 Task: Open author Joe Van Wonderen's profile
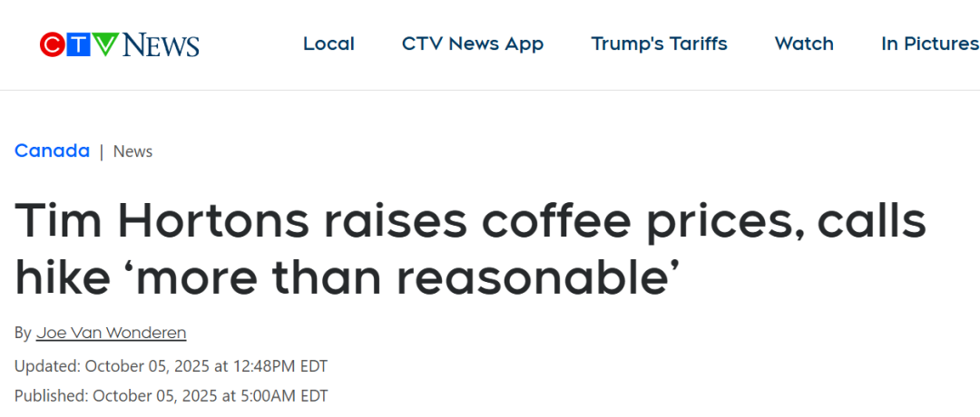[111, 333]
